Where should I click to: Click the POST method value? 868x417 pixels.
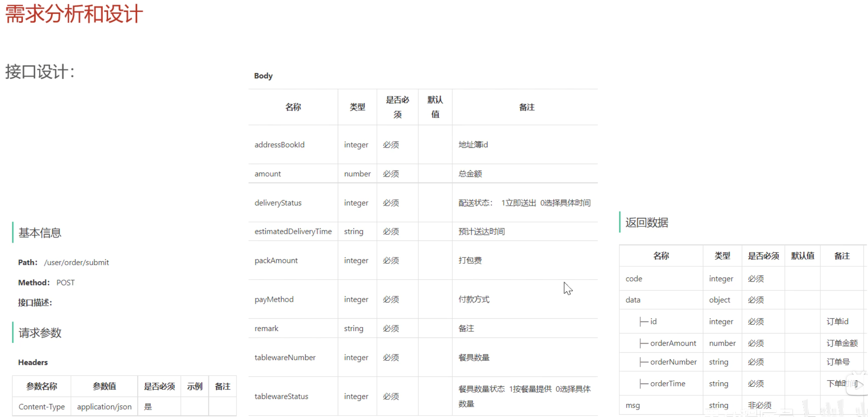[x=65, y=283]
